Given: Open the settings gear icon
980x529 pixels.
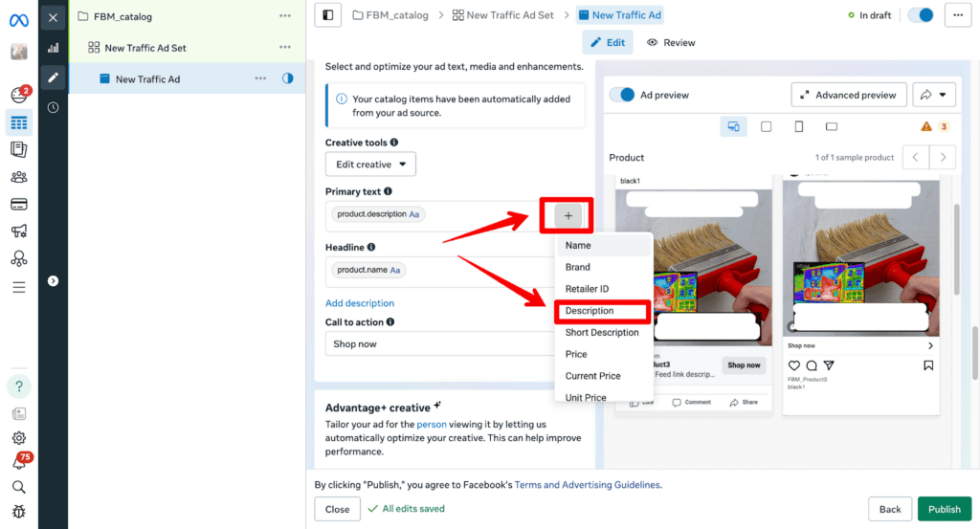Looking at the screenshot, I should (x=19, y=438).
